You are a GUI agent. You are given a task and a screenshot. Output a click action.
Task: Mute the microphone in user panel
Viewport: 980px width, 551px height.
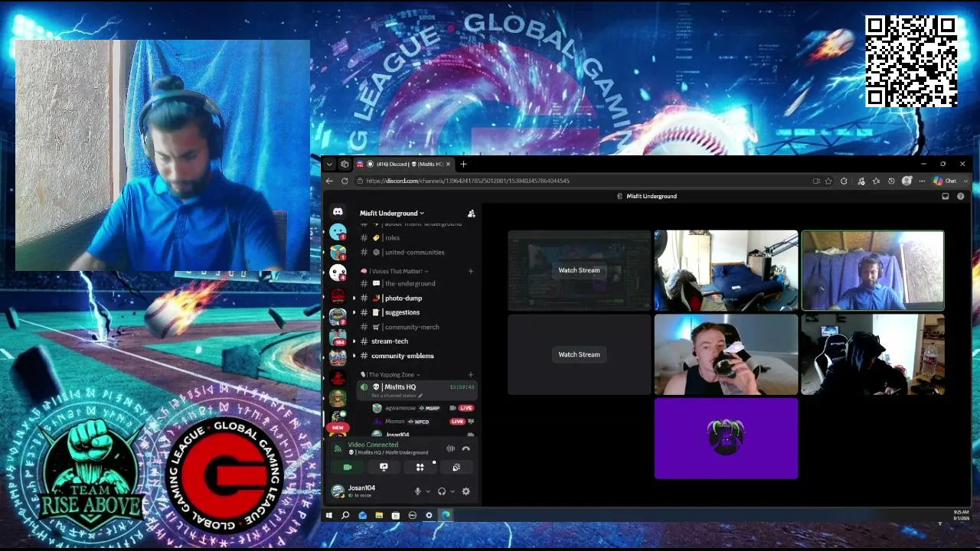(x=417, y=491)
